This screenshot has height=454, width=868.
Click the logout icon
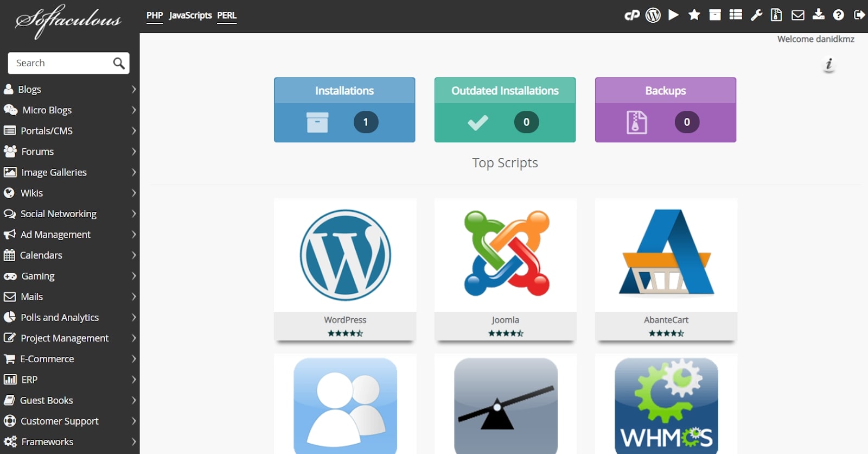(x=859, y=15)
